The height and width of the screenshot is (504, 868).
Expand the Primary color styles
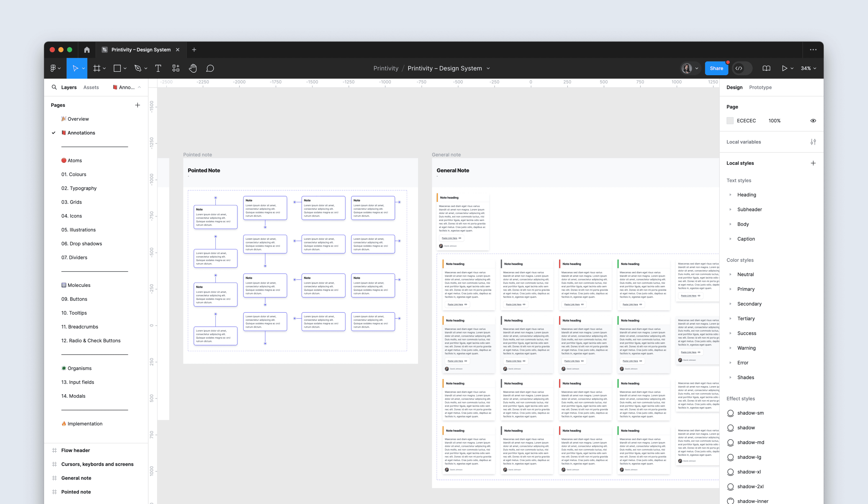(730, 289)
